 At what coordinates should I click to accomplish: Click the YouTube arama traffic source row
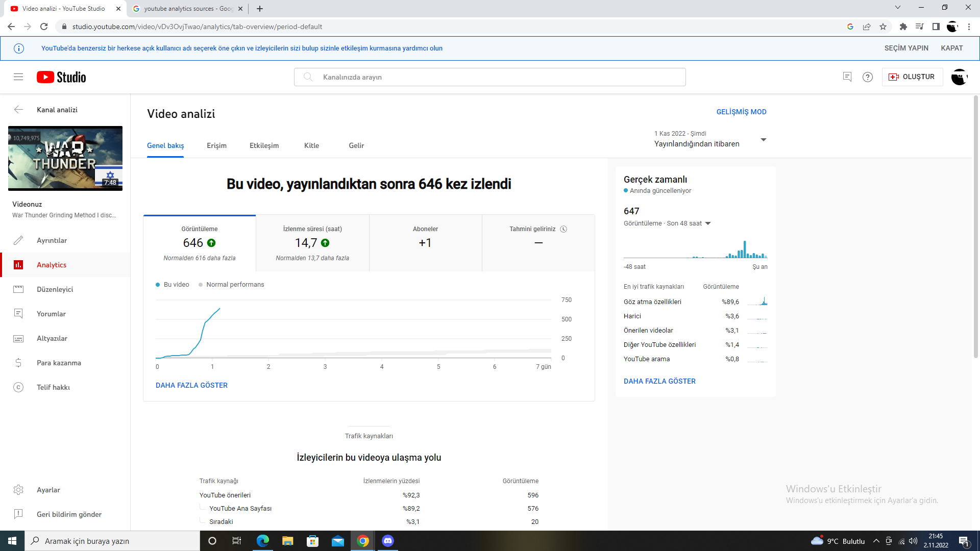695,359
